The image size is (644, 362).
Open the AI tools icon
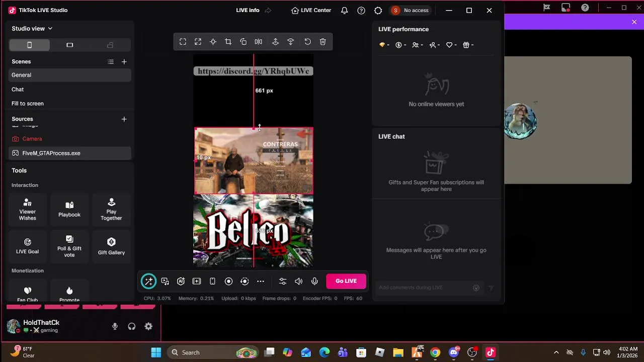pos(181,281)
